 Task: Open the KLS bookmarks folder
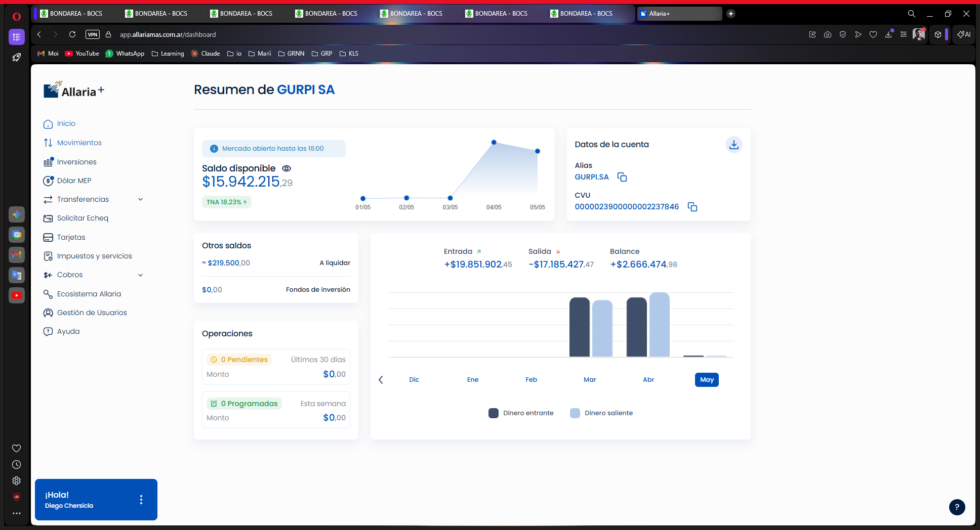pos(349,54)
